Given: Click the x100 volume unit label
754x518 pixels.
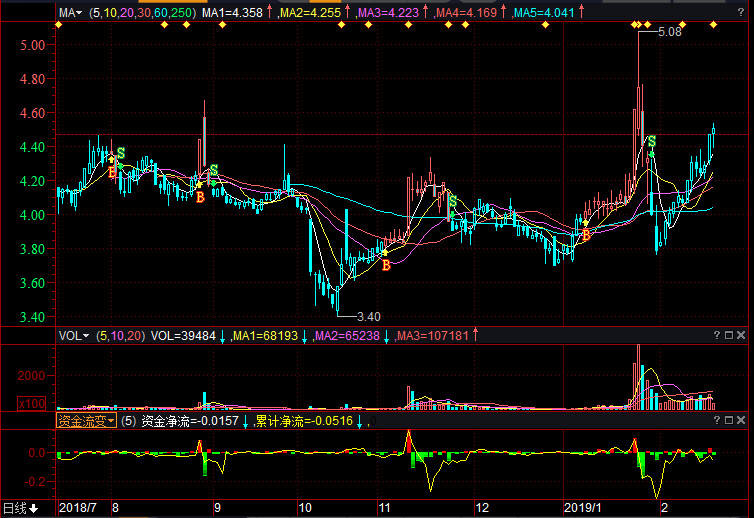Looking at the screenshot, I should point(30,403).
